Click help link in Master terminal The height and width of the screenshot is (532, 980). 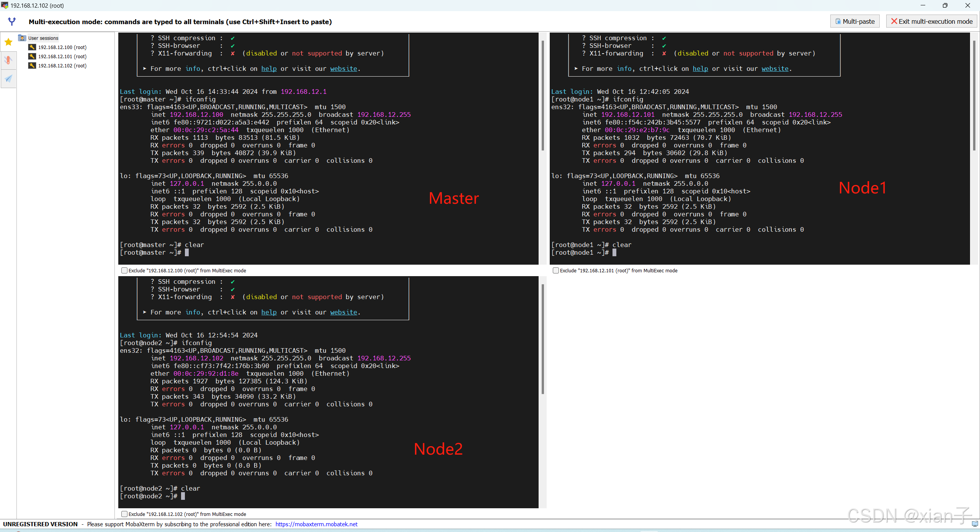click(x=269, y=69)
